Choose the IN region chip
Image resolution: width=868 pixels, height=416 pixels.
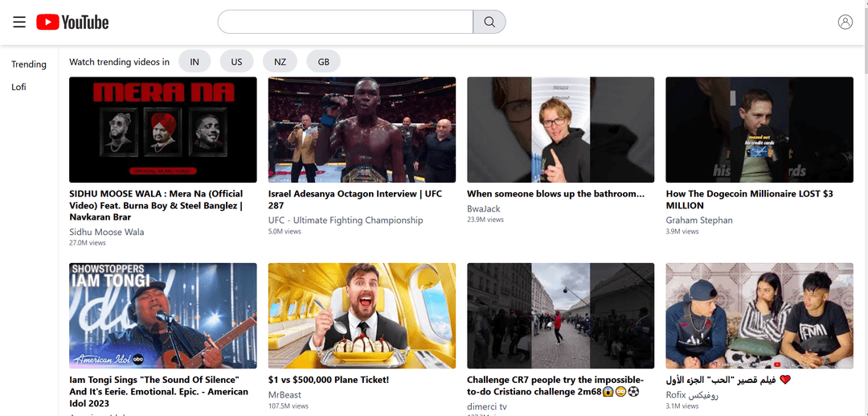tap(194, 61)
